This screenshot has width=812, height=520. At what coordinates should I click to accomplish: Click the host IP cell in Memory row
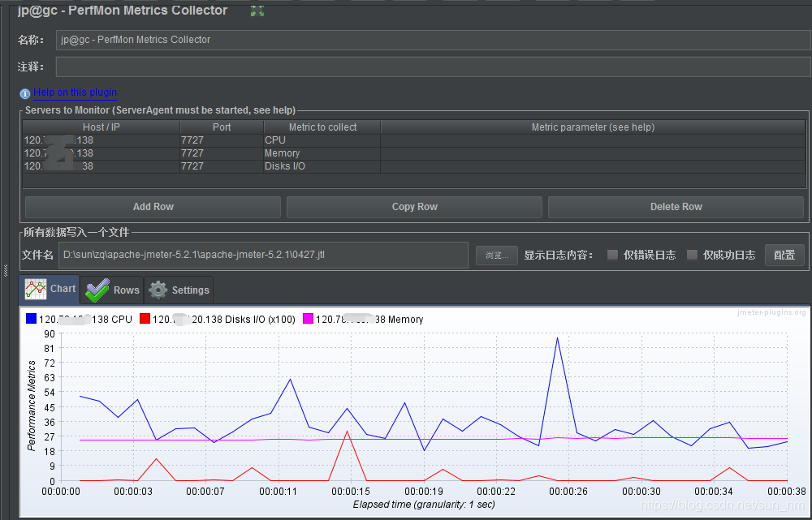tap(101, 153)
